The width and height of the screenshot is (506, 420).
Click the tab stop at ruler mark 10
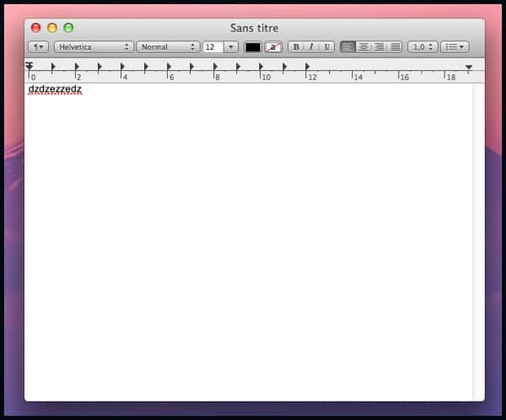coord(261,67)
